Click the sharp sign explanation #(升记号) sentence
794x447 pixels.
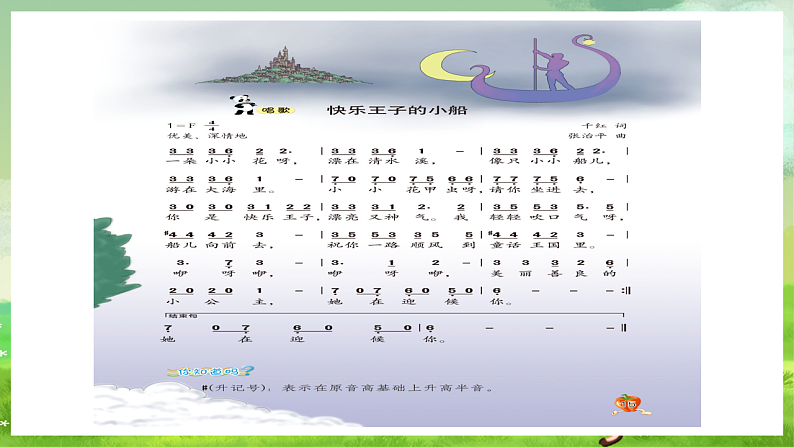347,388
